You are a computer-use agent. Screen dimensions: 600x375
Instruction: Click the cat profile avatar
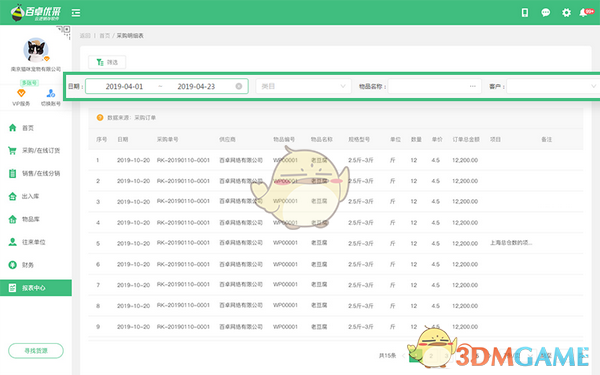tap(36, 50)
